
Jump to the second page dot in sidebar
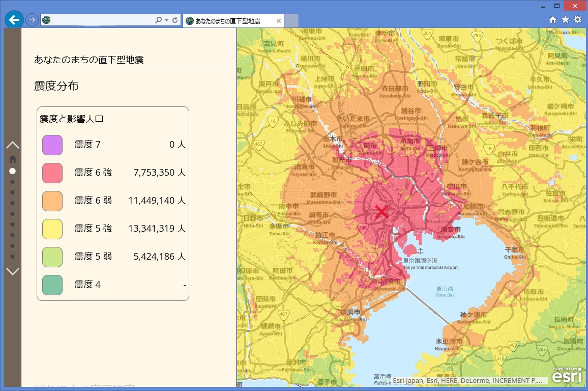click(x=13, y=182)
